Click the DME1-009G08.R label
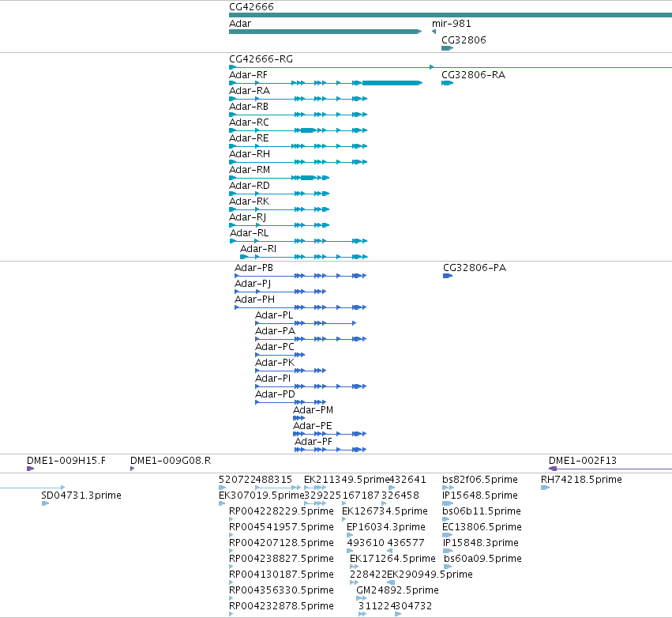The image size is (672, 618). (x=171, y=461)
